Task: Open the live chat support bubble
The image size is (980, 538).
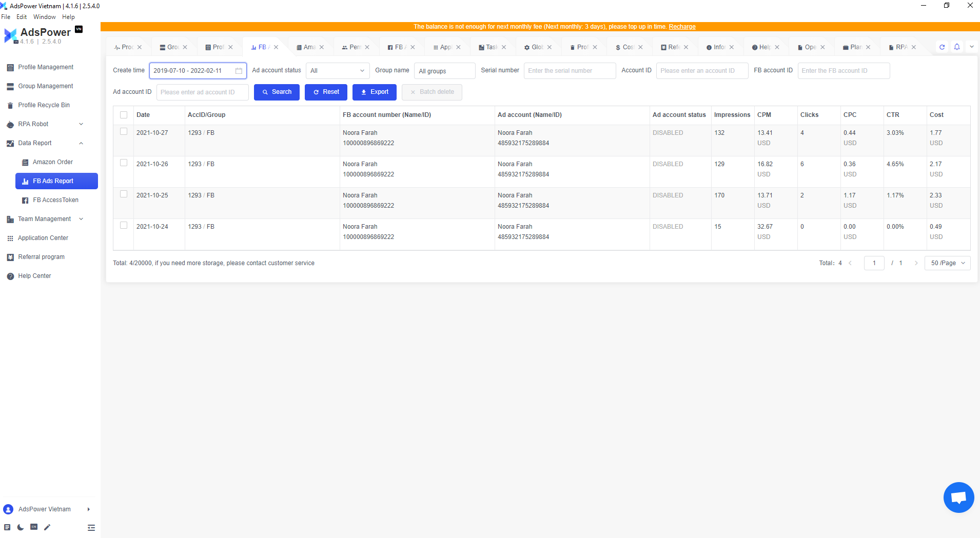Action: [x=958, y=497]
